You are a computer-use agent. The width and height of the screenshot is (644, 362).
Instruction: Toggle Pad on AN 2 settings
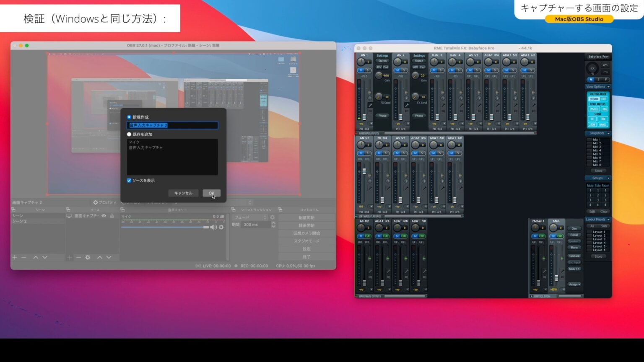click(422, 67)
